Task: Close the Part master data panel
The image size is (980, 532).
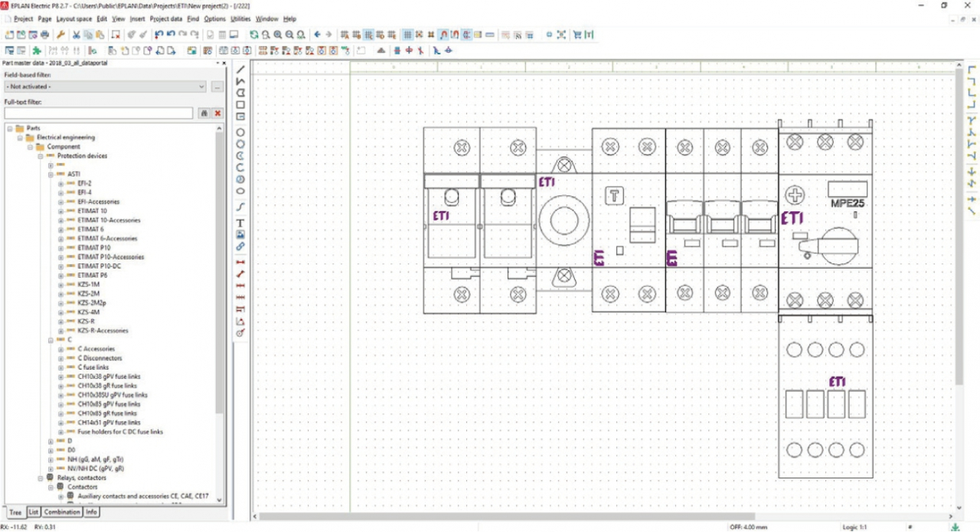Action: click(x=224, y=63)
